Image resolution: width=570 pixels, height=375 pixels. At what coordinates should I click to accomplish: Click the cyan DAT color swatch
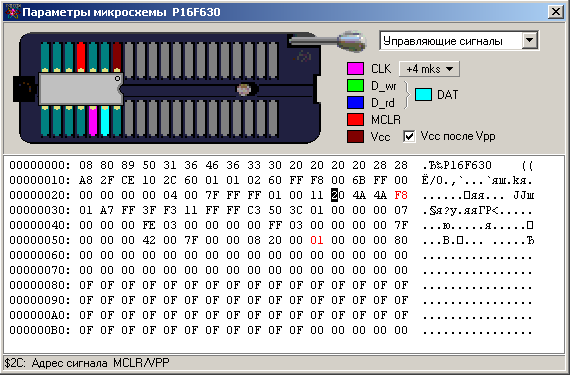[x=423, y=94]
